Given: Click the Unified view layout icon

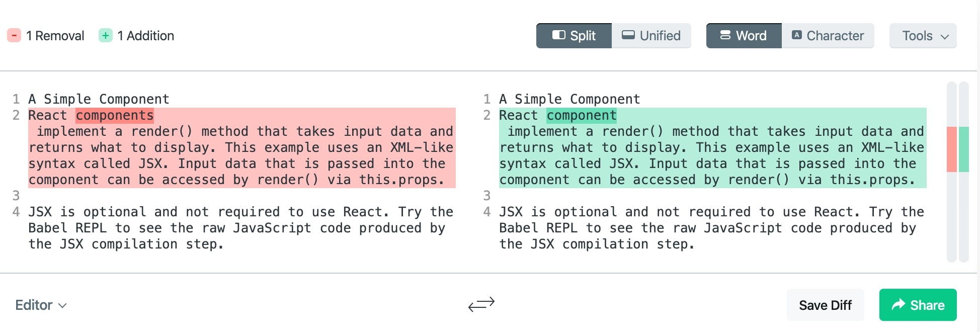Looking at the screenshot, I should [x=628, y=35].
